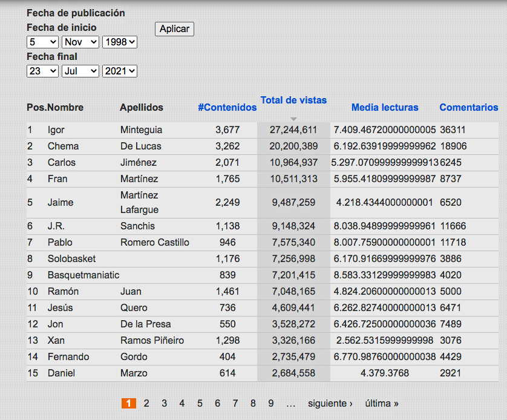Open the start date year dropdown showing 1998
Viewport: 507px width, 420px height.
(x=120, y=42)
